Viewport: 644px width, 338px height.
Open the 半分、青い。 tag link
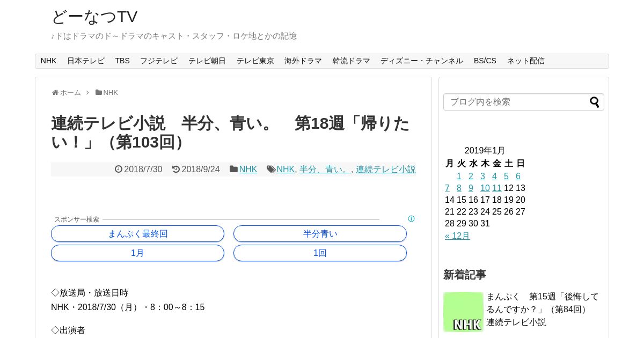point(325,169)
